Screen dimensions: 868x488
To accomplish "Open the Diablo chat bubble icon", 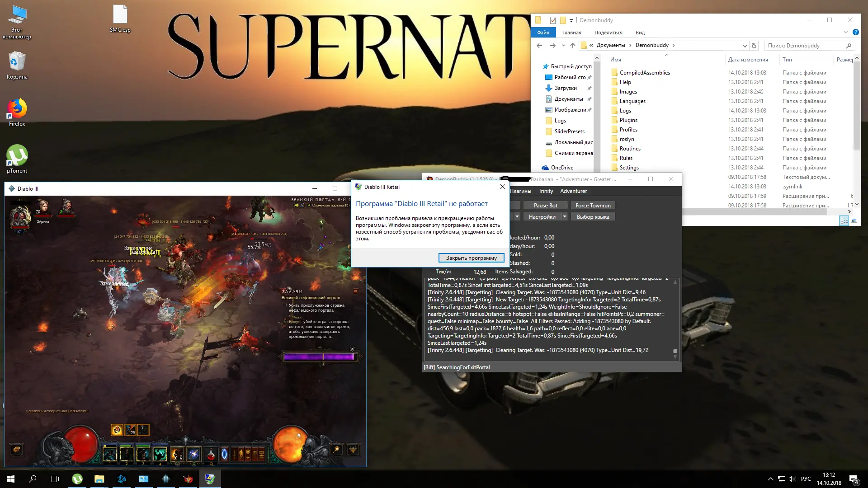I will click(17, 450).
